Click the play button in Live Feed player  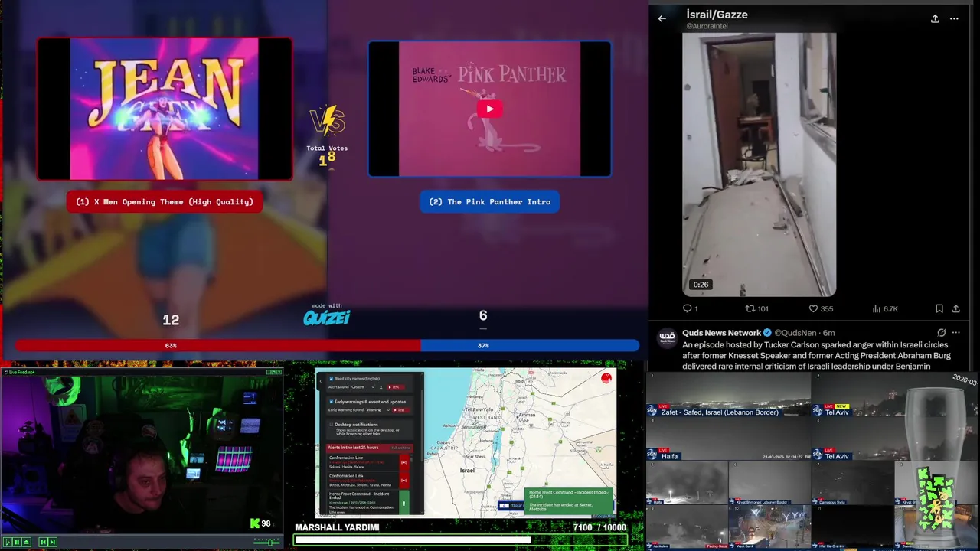(x=8, y=542)
